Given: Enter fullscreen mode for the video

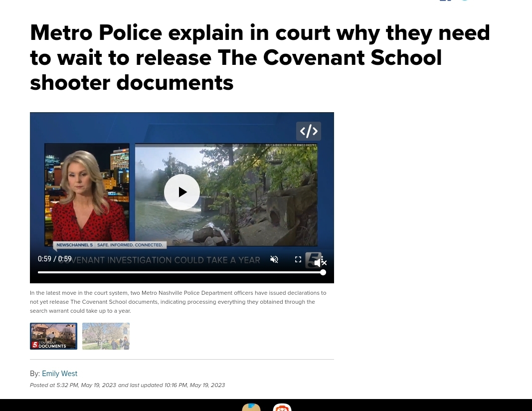Looking at the screenshot, I should click(x=298, y=260).
